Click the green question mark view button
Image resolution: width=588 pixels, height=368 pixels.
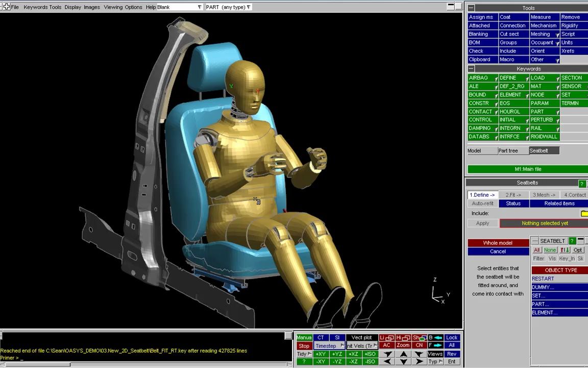304,362
